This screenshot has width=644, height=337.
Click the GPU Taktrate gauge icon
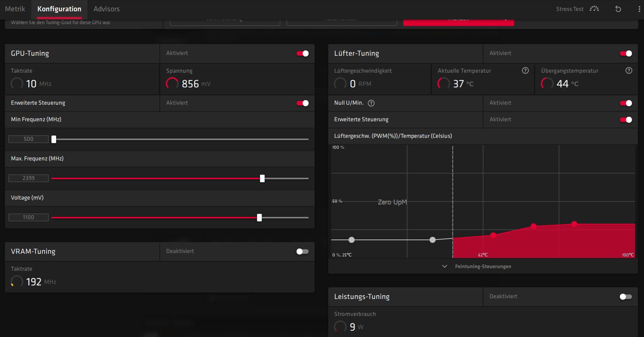click(x=17, y=83)
